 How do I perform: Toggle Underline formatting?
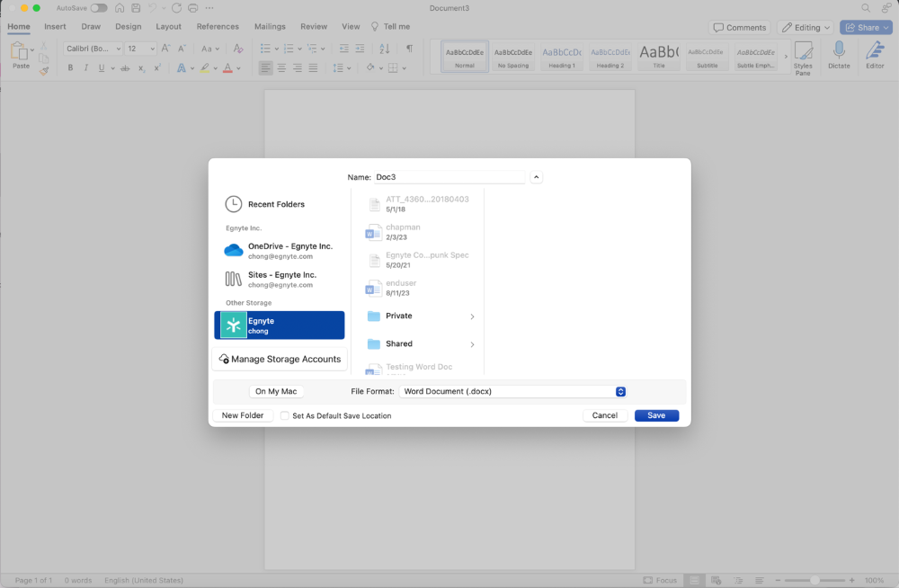pos(102,68)
